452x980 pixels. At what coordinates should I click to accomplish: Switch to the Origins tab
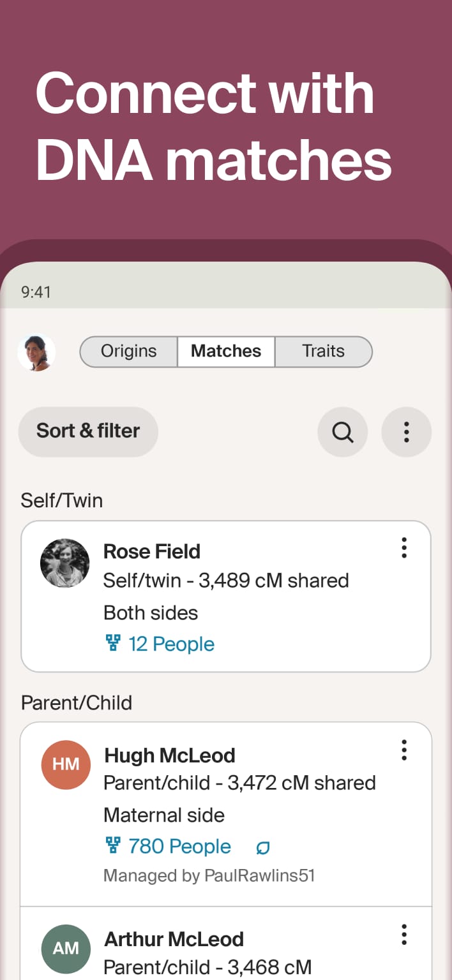(x=128, y=351)
